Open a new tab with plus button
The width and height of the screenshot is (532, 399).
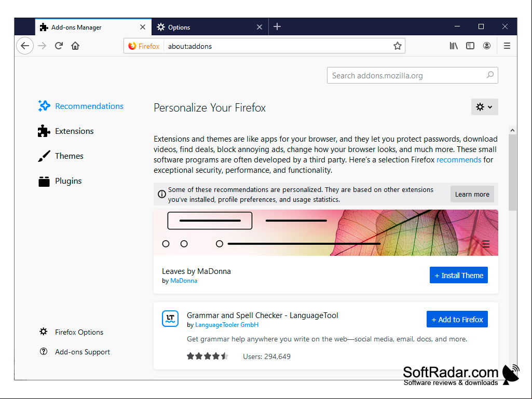[x=277, y=26]
